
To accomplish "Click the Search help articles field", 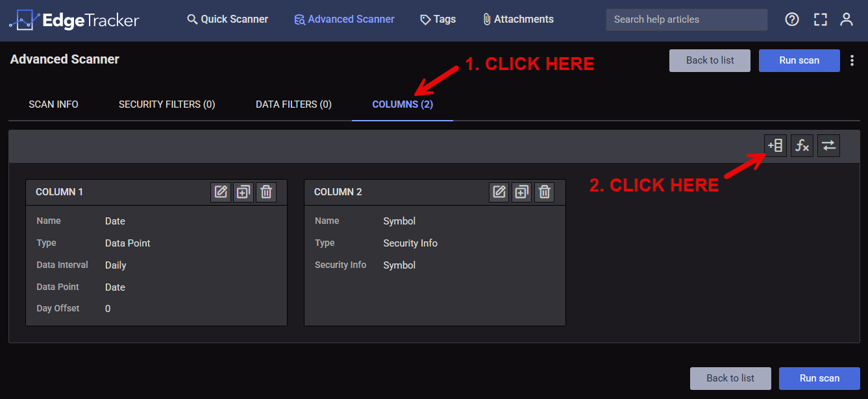I will coord(686,19).
